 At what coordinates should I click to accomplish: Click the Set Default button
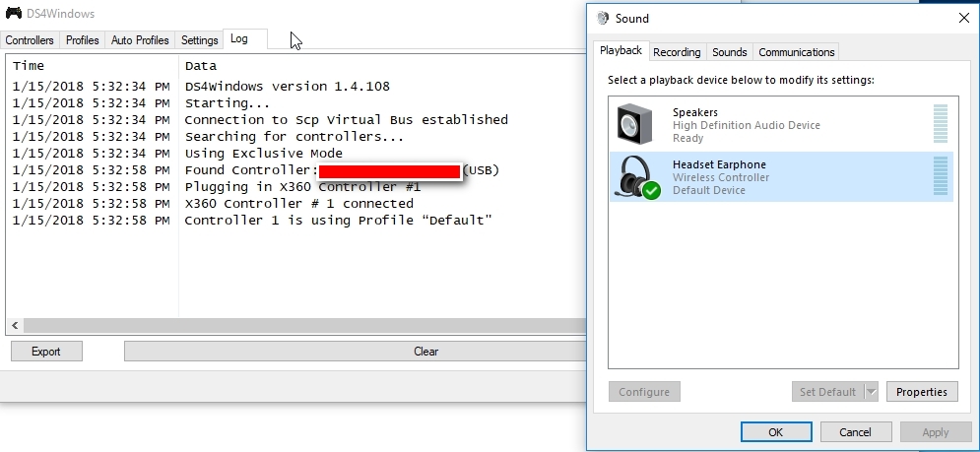coord(827,392)
